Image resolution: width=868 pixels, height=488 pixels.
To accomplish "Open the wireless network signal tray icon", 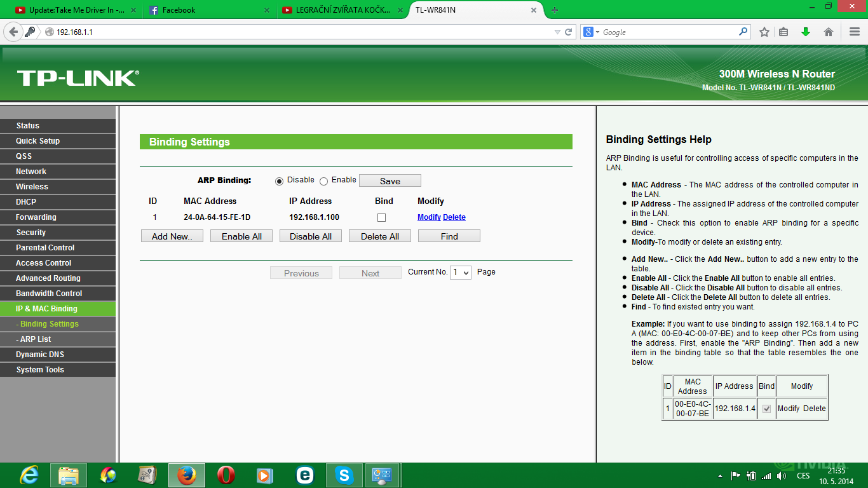I will (766, 475).
